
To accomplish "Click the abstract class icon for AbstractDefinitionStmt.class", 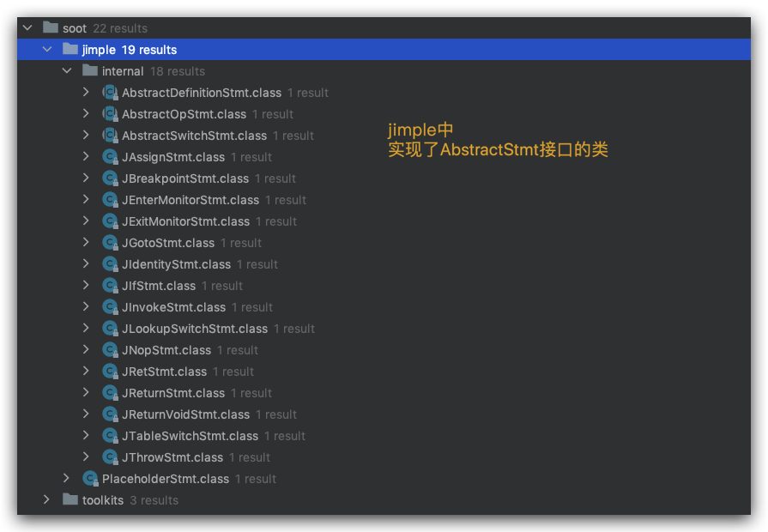I will (109, 93).
